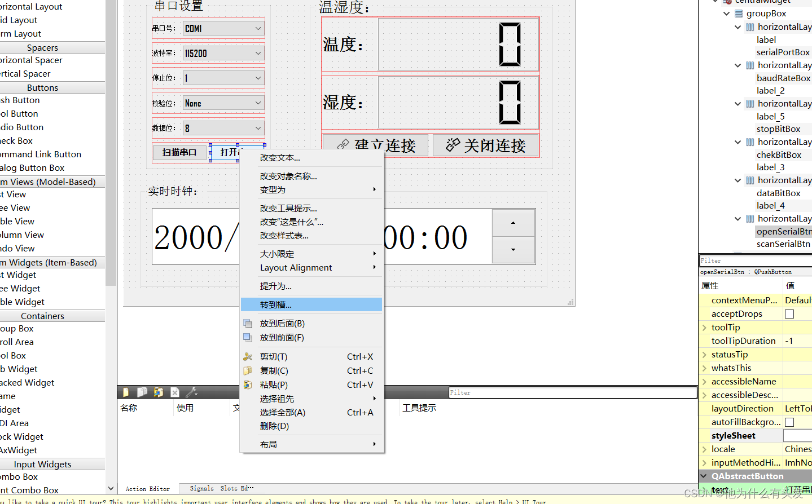Viewport: 812px width, 504px height.
Task: Create a new action in the Action Editor
Action: coord(126,392)
